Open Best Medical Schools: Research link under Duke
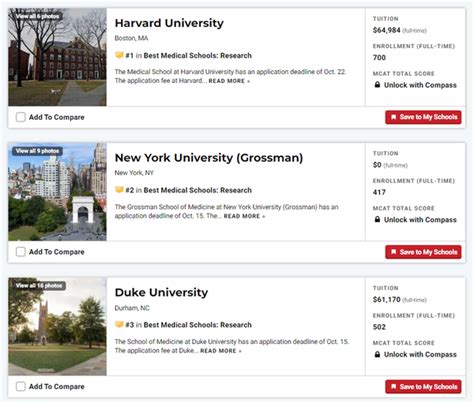Image resolution: width=474 pixels, height=403 pixels. coord(197,325)
